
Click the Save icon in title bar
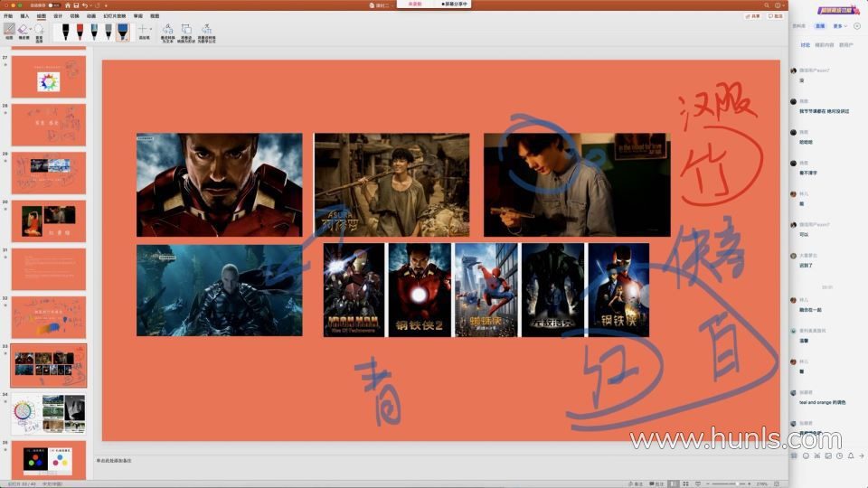pos(76,5)
